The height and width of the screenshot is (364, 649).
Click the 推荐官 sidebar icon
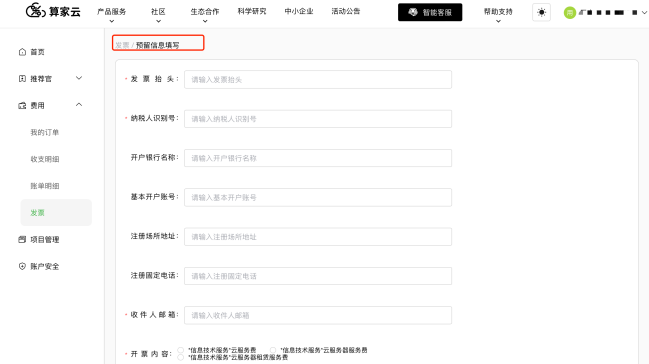pyautogui.click(x=22, y=79)
